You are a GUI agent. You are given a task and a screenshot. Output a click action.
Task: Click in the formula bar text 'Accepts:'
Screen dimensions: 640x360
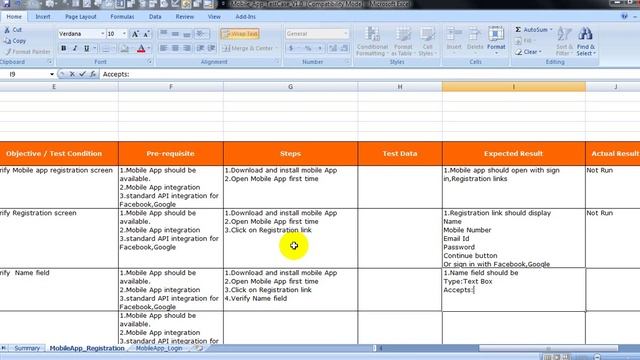point(116,74)
